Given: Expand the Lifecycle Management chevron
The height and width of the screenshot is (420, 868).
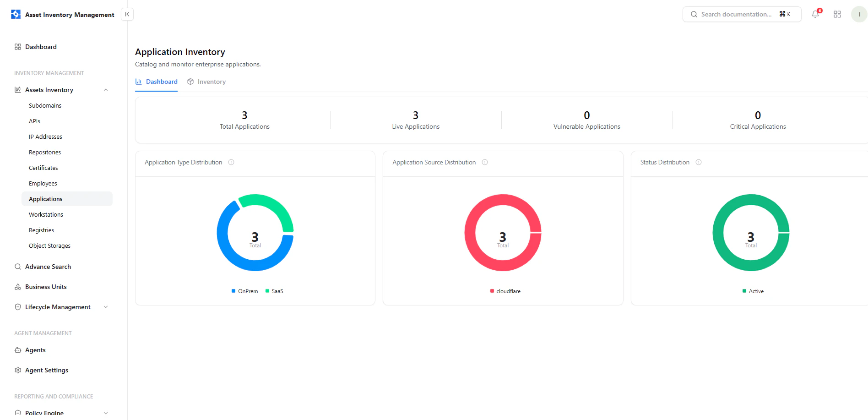Looking at the screenshot, I should click(106, 307).
